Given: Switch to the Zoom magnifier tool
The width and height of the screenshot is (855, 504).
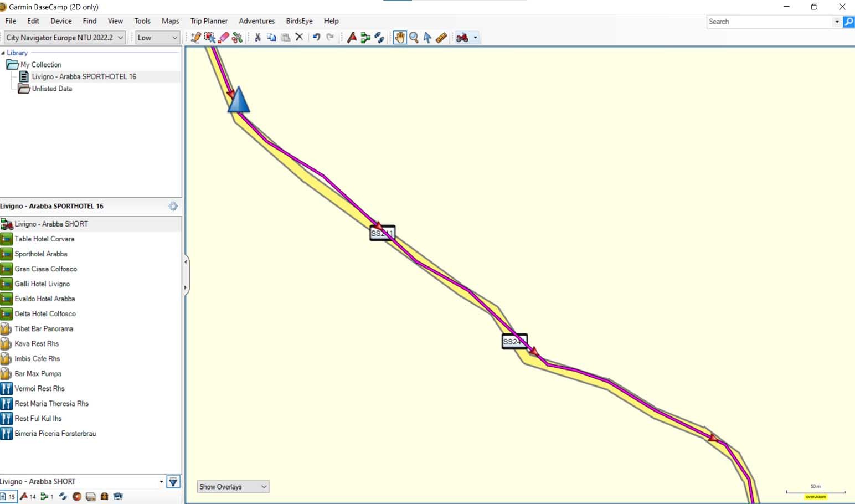Looking at the screenshot, I should [414, 38].
